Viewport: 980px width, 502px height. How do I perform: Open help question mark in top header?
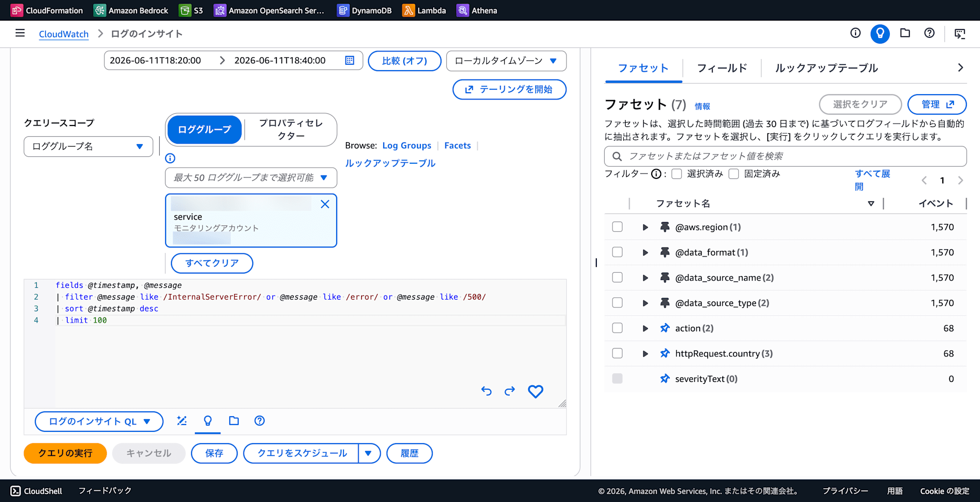click(930, 33)
